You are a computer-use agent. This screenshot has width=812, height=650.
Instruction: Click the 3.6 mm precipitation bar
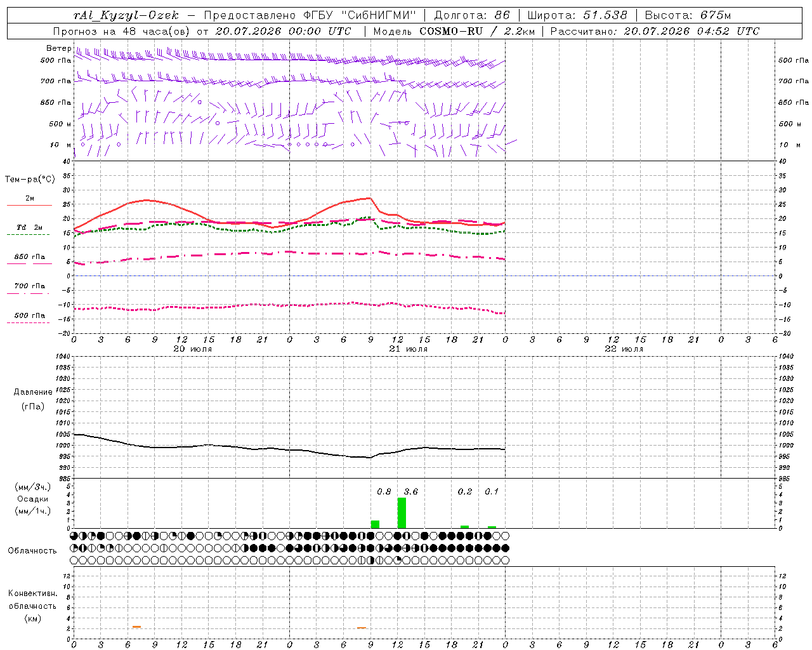402,513
